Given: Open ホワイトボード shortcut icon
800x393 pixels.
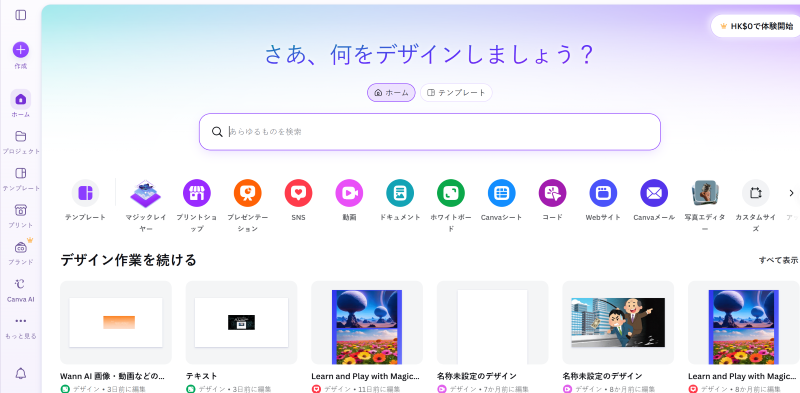Looking at the screenshot, I should tap(451, 193).
